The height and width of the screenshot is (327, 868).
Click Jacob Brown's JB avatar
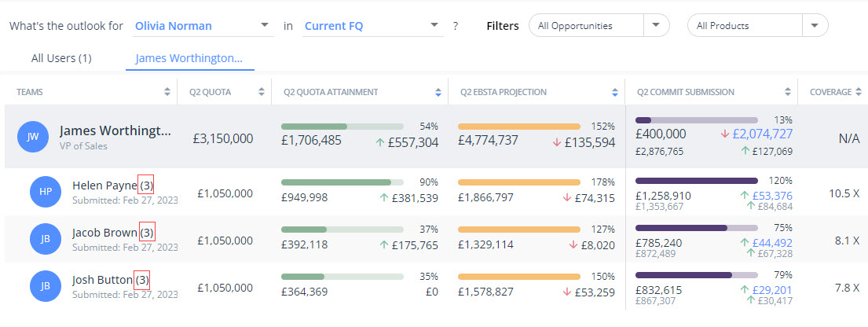click(x=46, y=239)
